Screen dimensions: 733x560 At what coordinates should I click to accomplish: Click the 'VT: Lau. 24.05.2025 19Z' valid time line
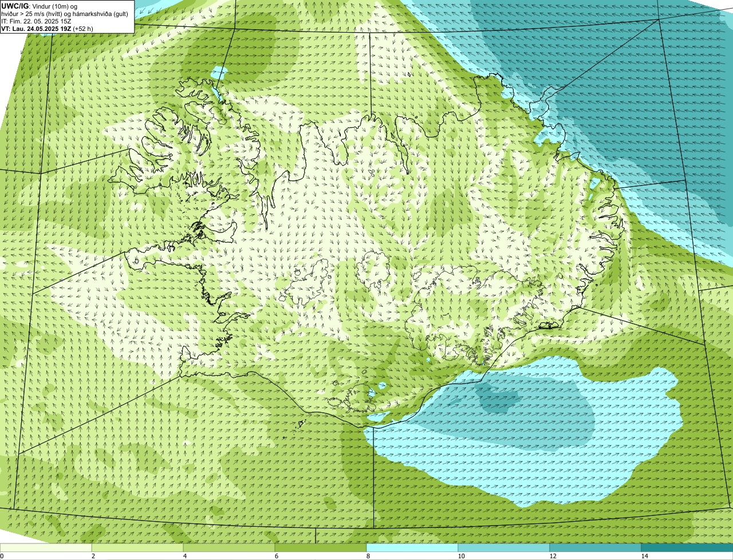(x=36, y=28)
